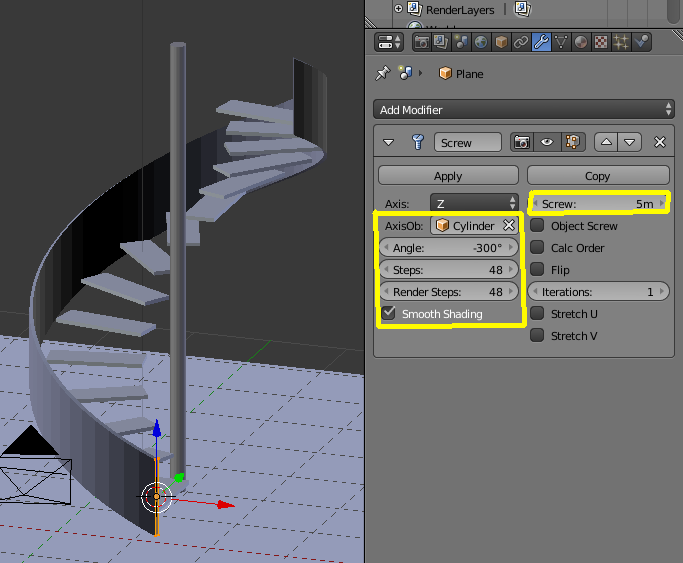Click the Screw 5m value field
The height and width of the screenshot is (563, 683).
click(598, 203)
